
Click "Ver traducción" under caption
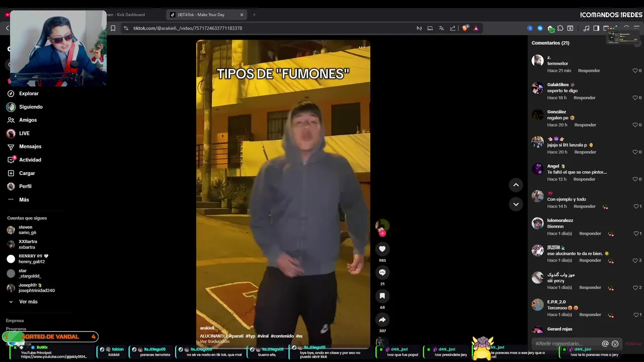click(x=215, y=341)
